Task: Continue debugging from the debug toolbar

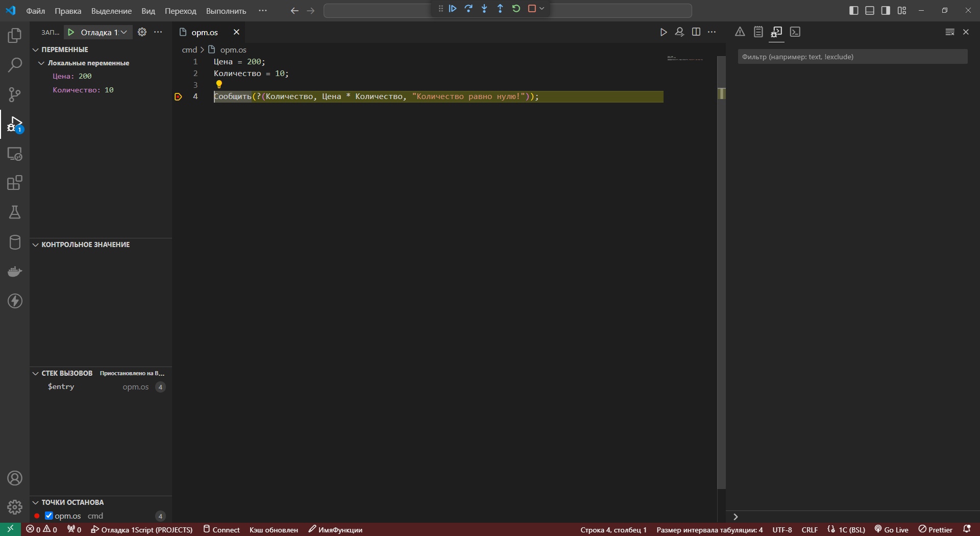Action: pos(453,9)
